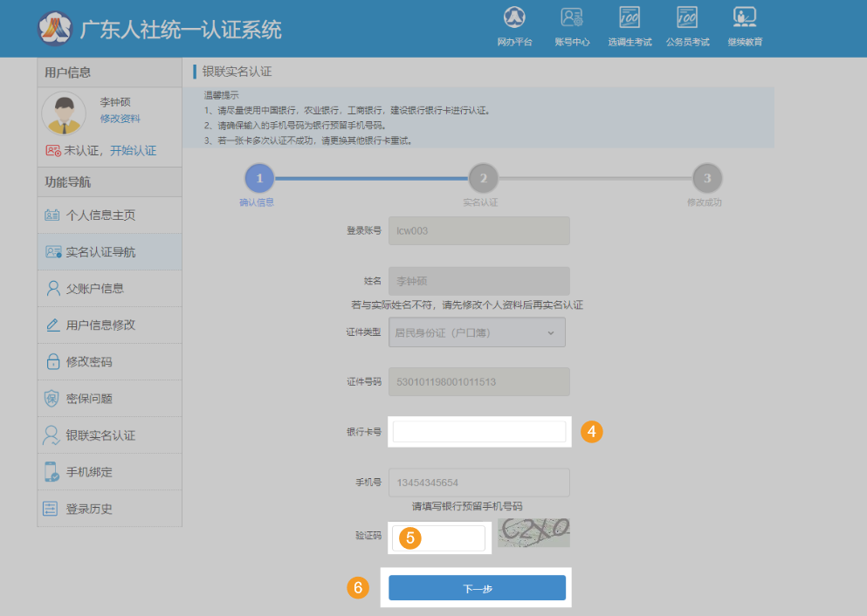Click the system logo beside 广东人社统一认证系统
This screenshot has height=616, width=867.
click(55, 29)
